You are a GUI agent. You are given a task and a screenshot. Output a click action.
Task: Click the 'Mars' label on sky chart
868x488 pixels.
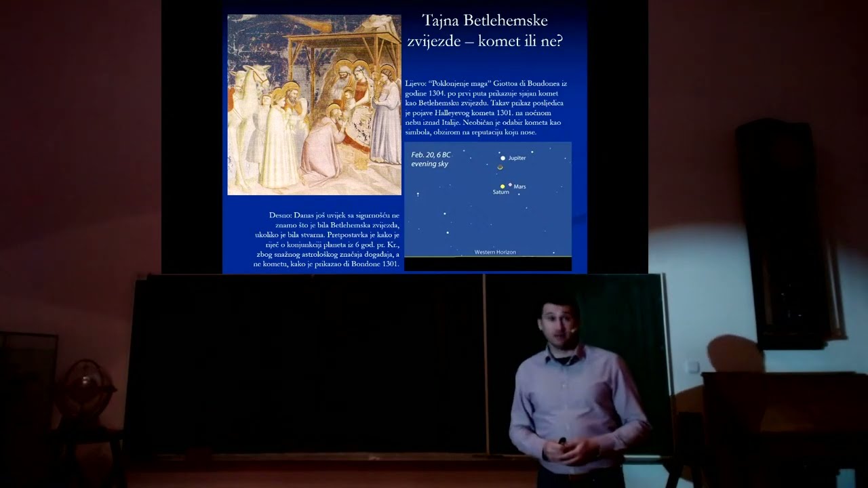519,186
